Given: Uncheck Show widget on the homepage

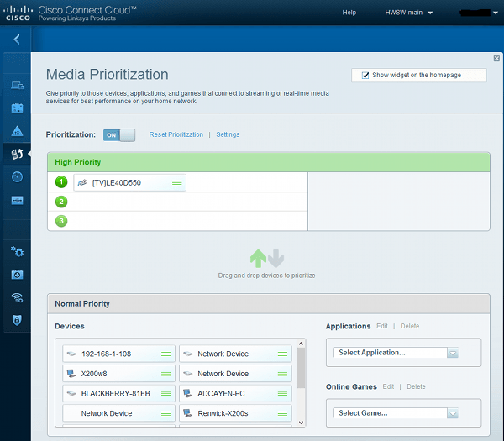Looking at the screenshot, I should (365, 76).
